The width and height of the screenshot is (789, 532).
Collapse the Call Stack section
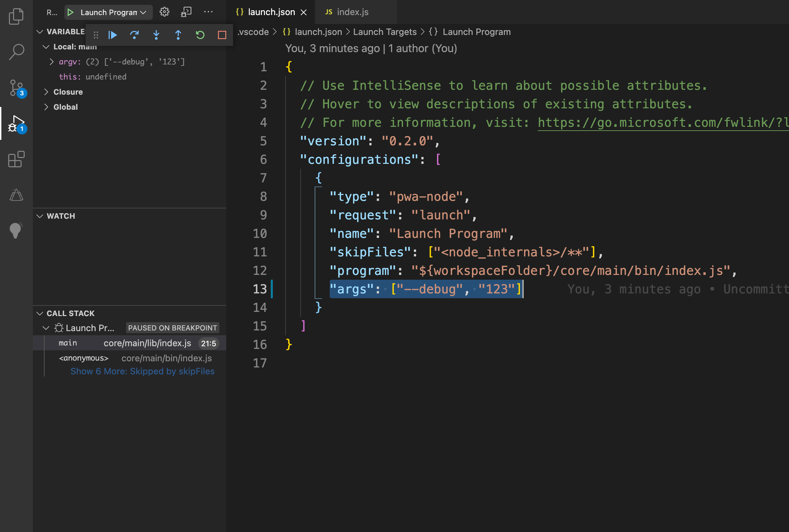(40, 313)
